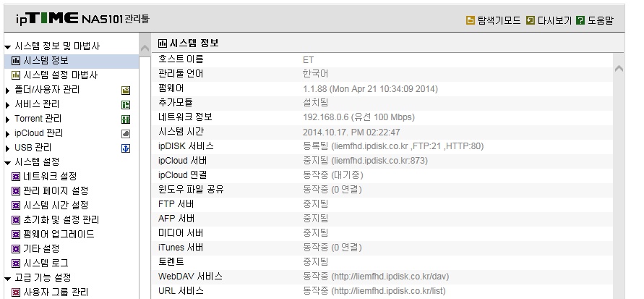Click the FTP 서버 label

point(176,204)
